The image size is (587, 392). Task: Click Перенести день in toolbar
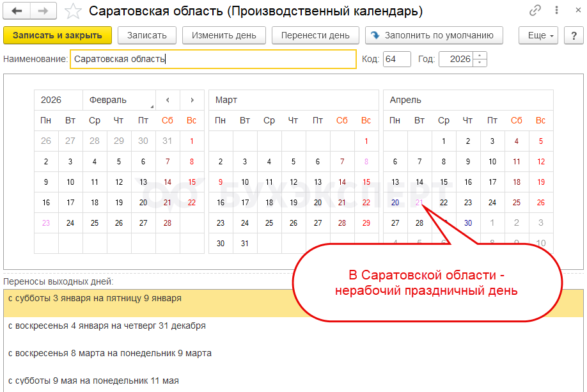pyautogui.click(x=315, y=35)
